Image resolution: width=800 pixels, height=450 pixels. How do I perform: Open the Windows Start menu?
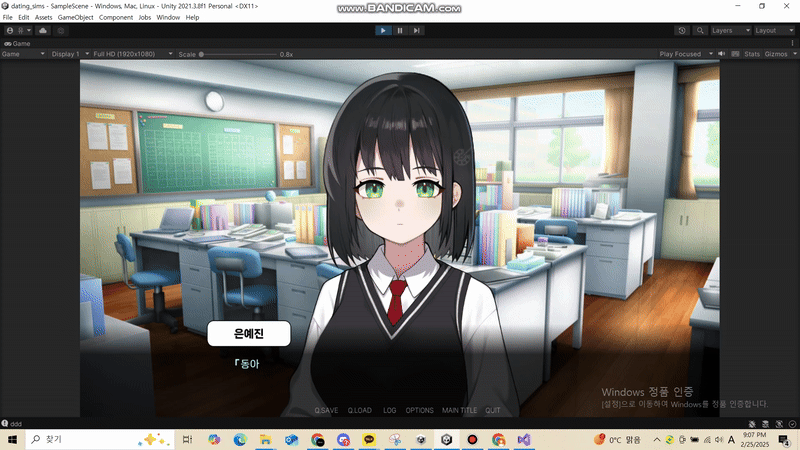tap(12, 439)
